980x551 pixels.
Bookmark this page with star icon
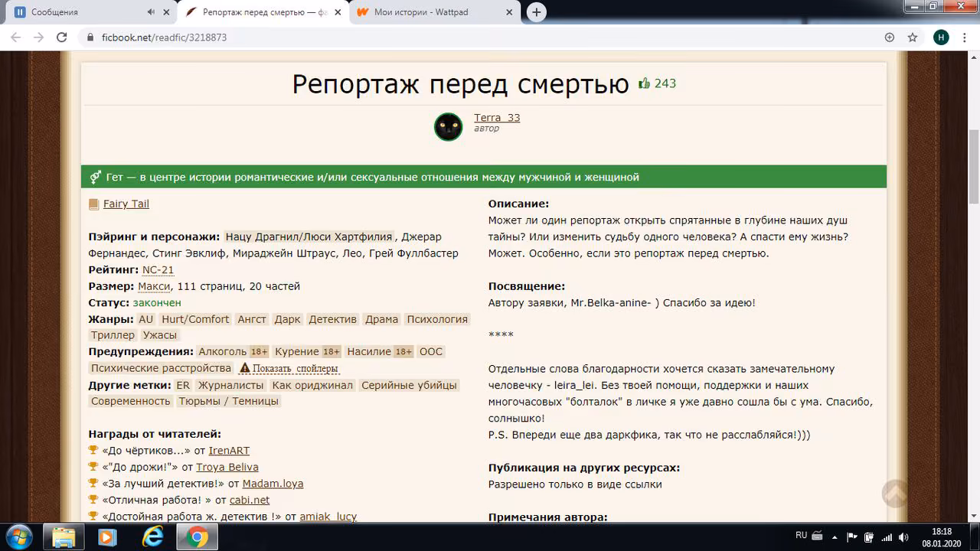point(913,37)
